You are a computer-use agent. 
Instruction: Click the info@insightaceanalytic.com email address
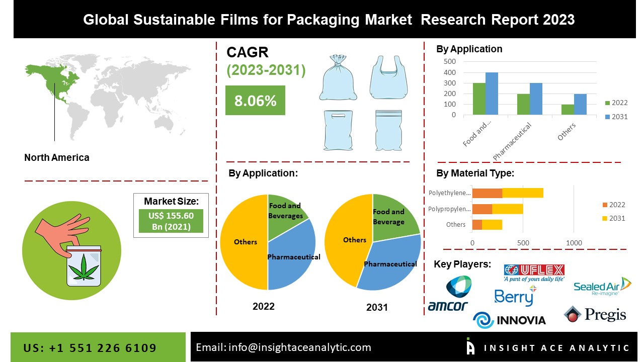point(283,347)
